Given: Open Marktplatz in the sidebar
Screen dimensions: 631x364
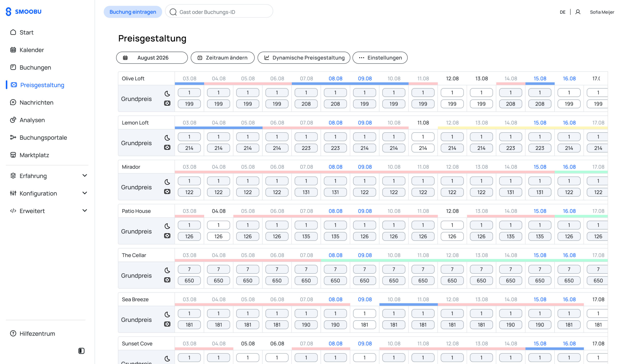Looking at the screenshot, I should tap(34, 155).
